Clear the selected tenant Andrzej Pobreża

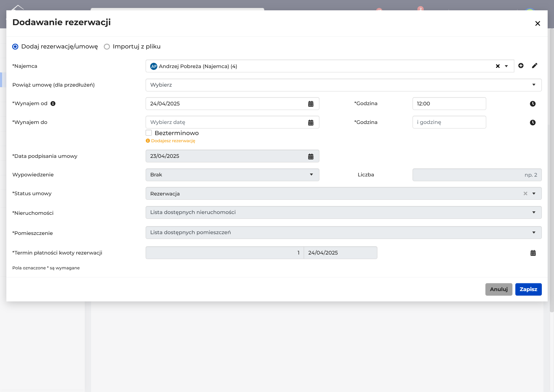pyautogui.click(x=498, y=66)
